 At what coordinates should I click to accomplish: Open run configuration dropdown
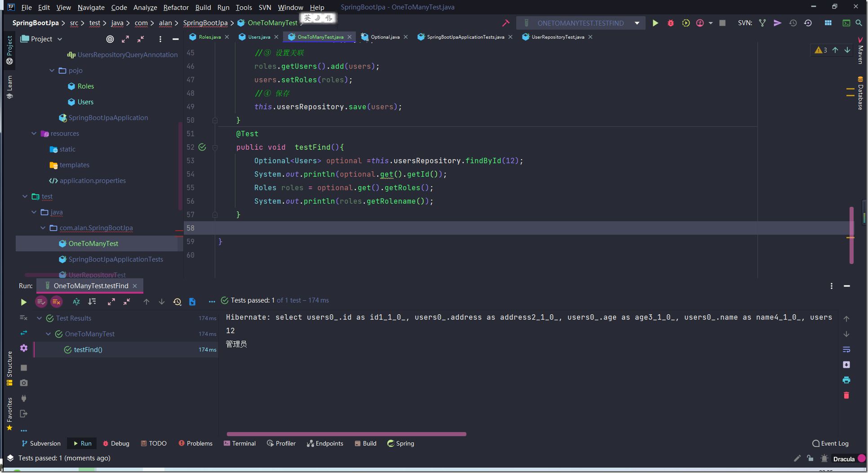pyautogui.click(x=637, y=23)
